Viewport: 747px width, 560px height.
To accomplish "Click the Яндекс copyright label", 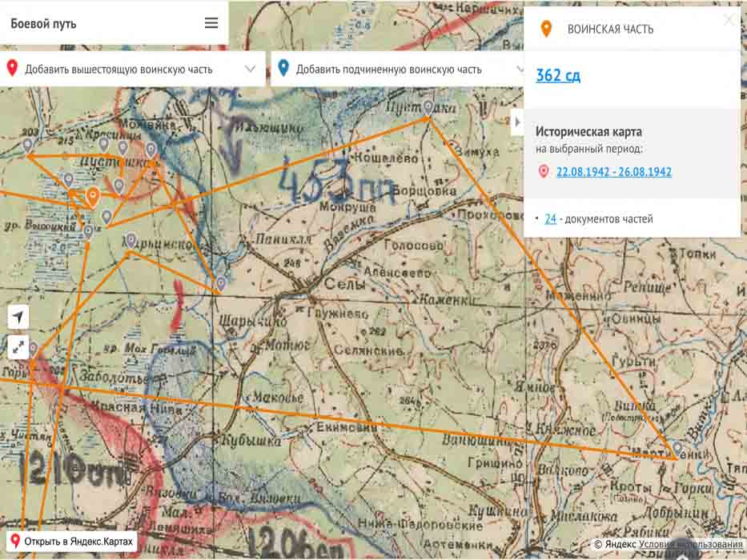I will (621, 545).
